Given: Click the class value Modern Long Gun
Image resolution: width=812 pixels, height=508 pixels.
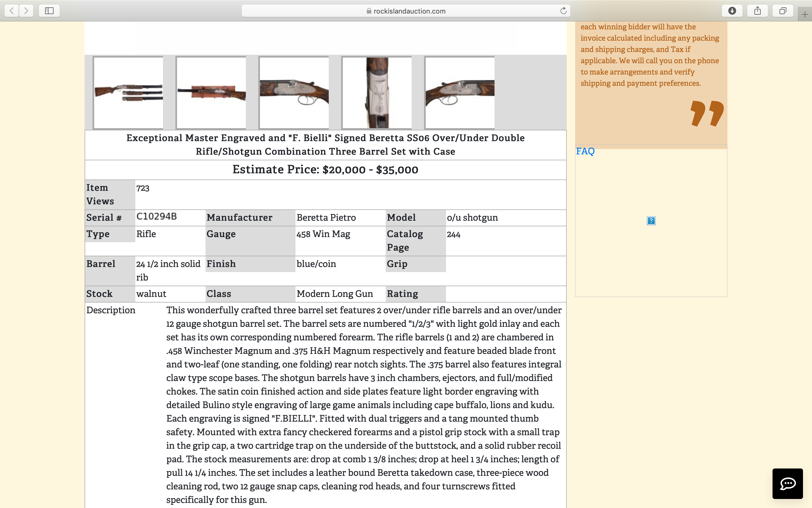Looking at the screenshot, I should pos(335,294).
